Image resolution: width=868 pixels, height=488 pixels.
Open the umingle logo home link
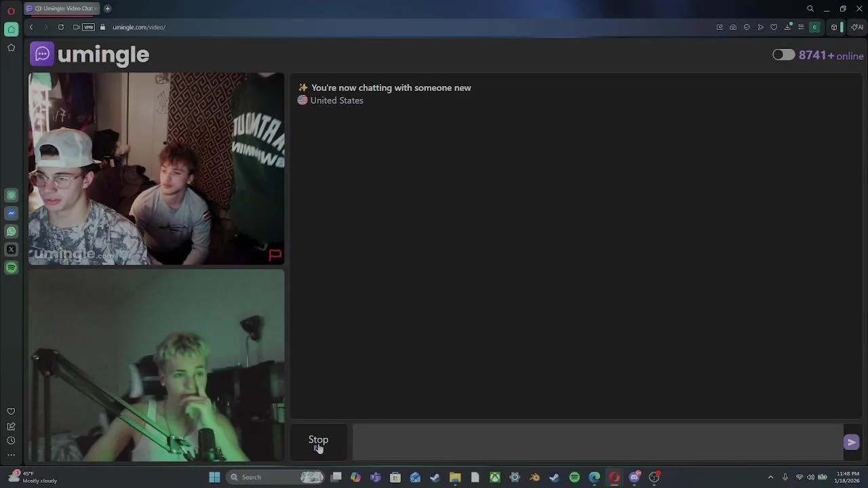[x=90, y=54]
